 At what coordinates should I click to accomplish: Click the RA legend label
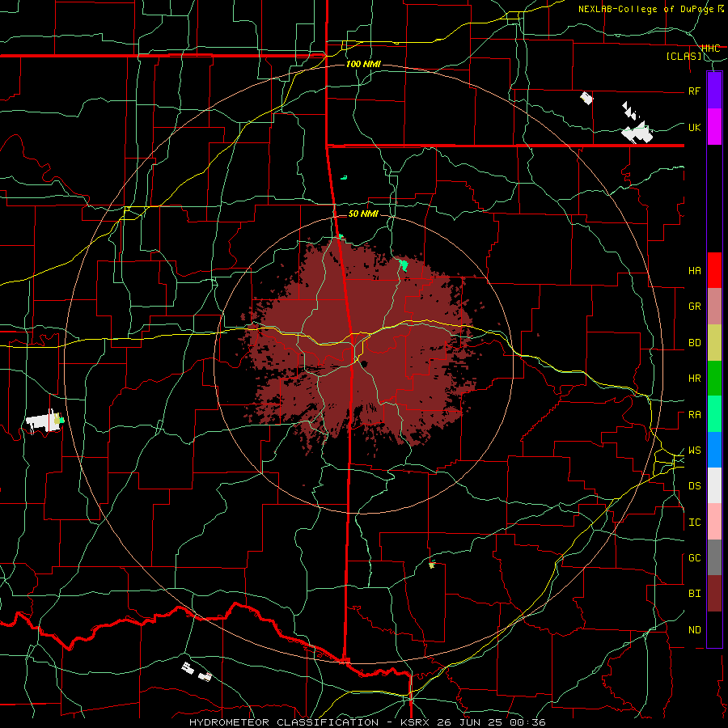pos(695,415)
